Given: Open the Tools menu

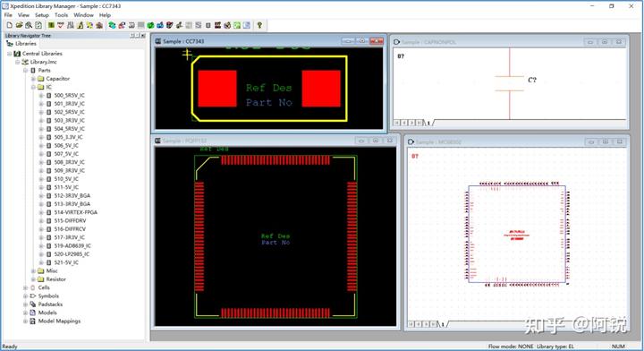Looking at the screenshot, I should [x=61, y=15].
